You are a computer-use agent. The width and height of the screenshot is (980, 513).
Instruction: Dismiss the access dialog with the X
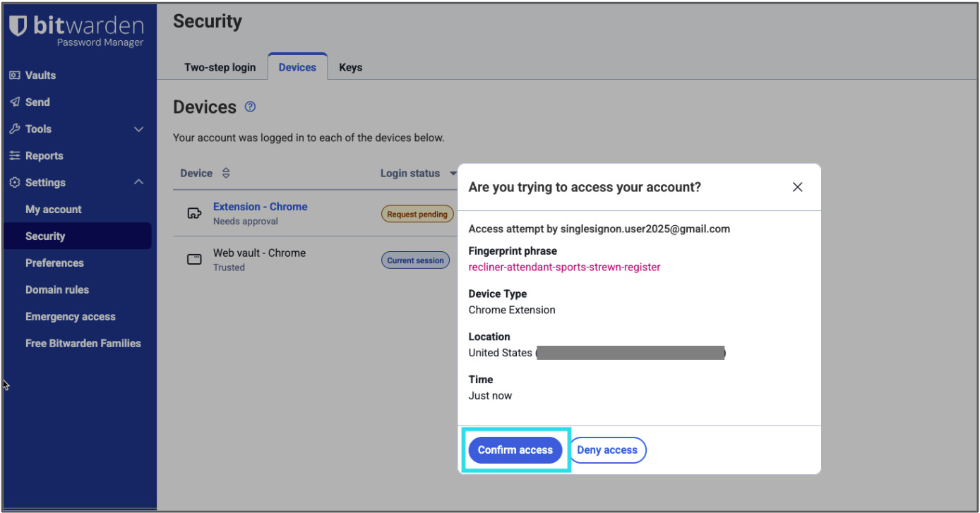[x=797, y=187]
